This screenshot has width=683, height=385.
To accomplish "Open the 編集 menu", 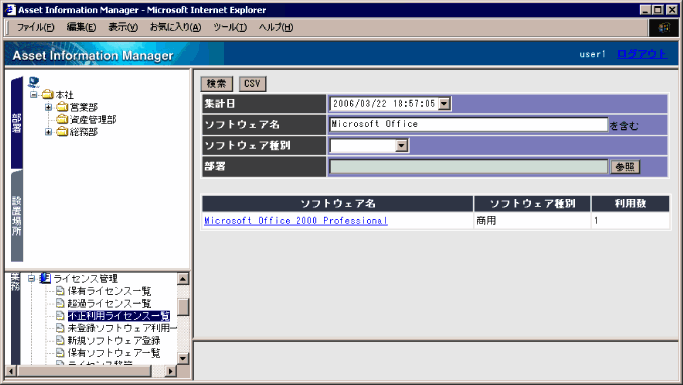I will (81, 27).
